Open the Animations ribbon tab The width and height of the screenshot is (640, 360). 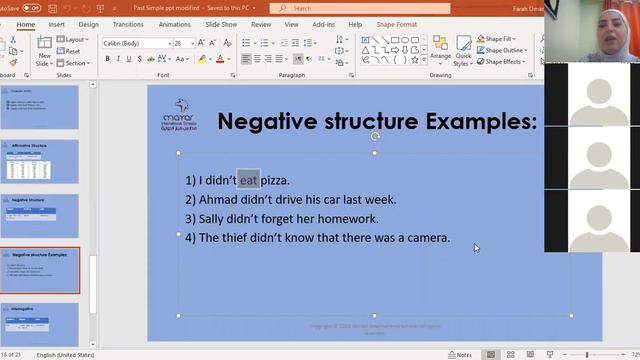point(174,24)
